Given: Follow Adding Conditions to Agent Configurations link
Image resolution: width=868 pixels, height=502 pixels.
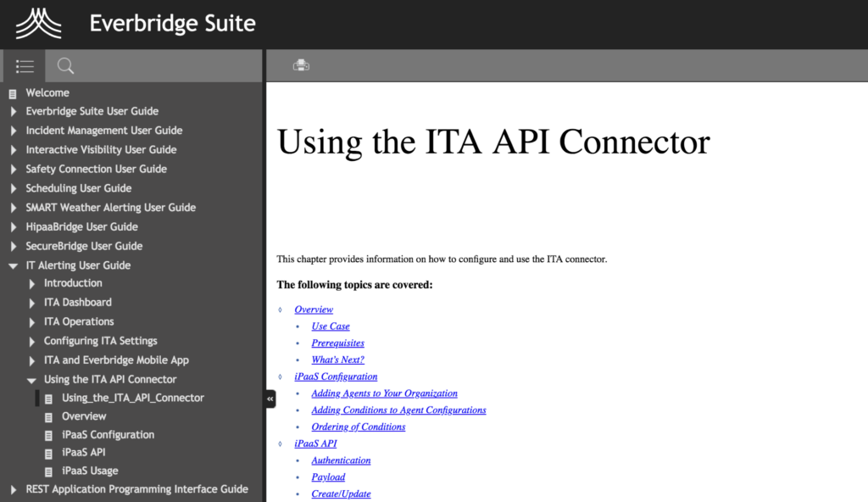Looking at the screenshot, I should pyautogui.click(x=398, y=410).
